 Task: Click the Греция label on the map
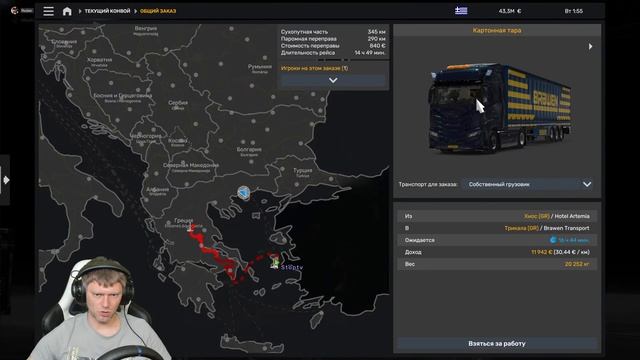(x=183, y=220)
